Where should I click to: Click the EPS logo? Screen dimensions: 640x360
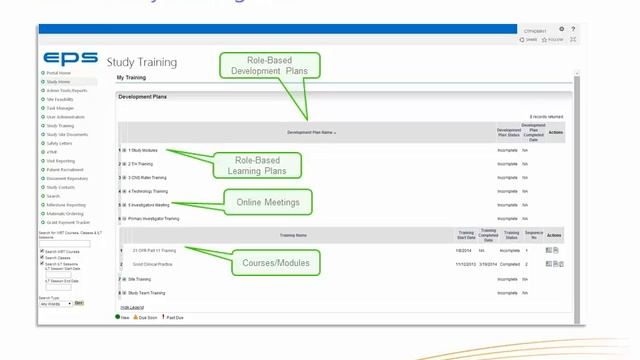tap(71, 58)
